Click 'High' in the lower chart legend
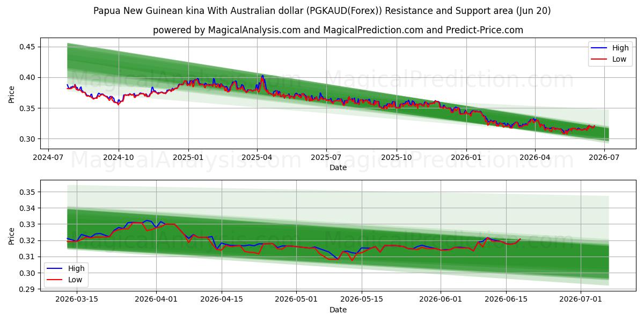Screen dimensions: 644x322 click(76, 268)
